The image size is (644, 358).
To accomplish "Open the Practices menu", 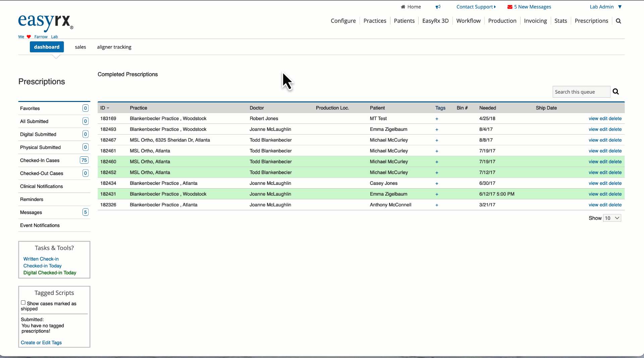I will pyautogui.click(x=375, y=21).
